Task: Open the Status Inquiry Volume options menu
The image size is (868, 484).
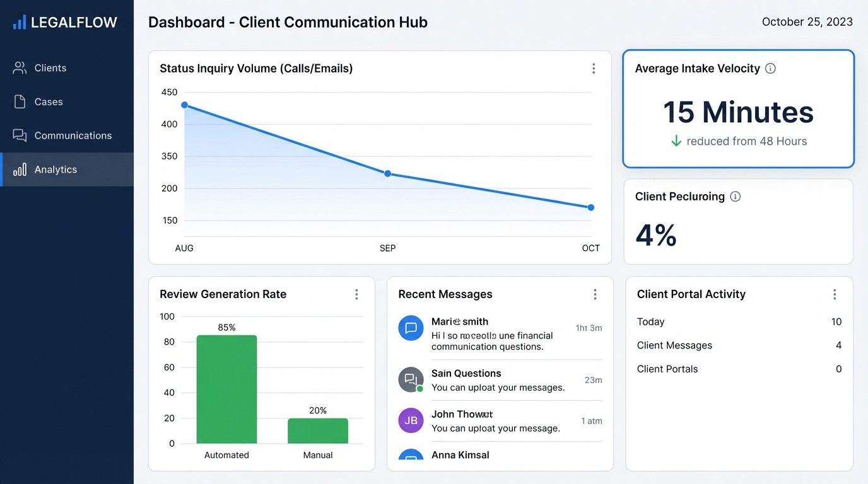Action: [x=594, y=68]
